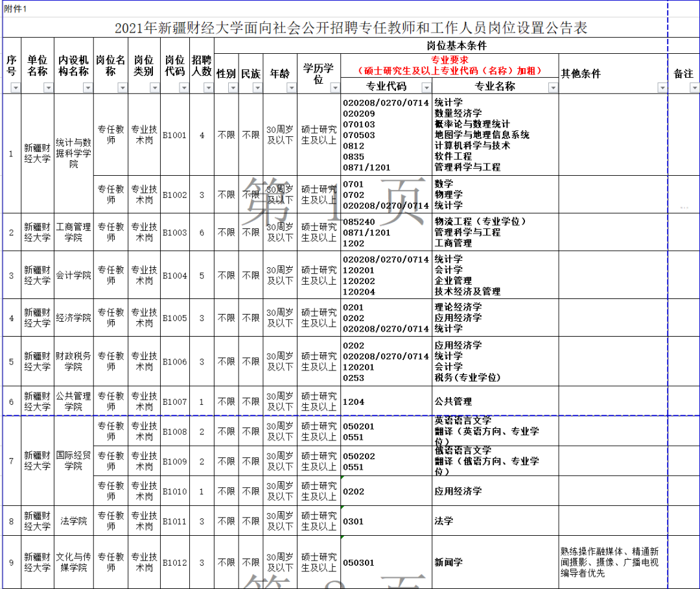Select the 会计学院 cell
This screenshot has width=700, height=589.
[x=74, y=275]
